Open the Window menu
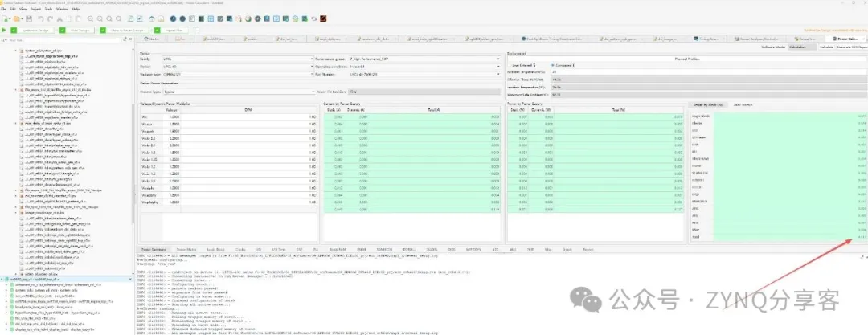The width and height of the screenshot is (868, 335). pyautogui.click(x=63, y=10)
